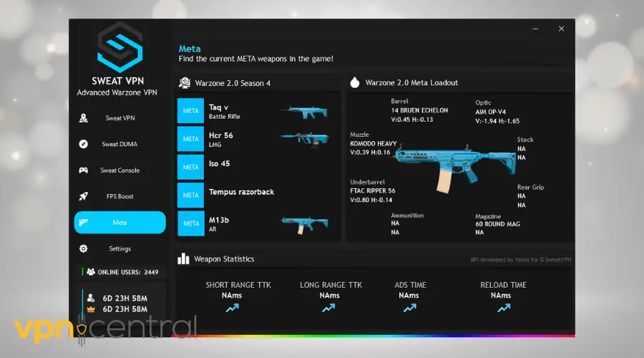Click the flame icon beside Meta Loadout
This screenshot has width=644, height=358.
pos(355,82)
